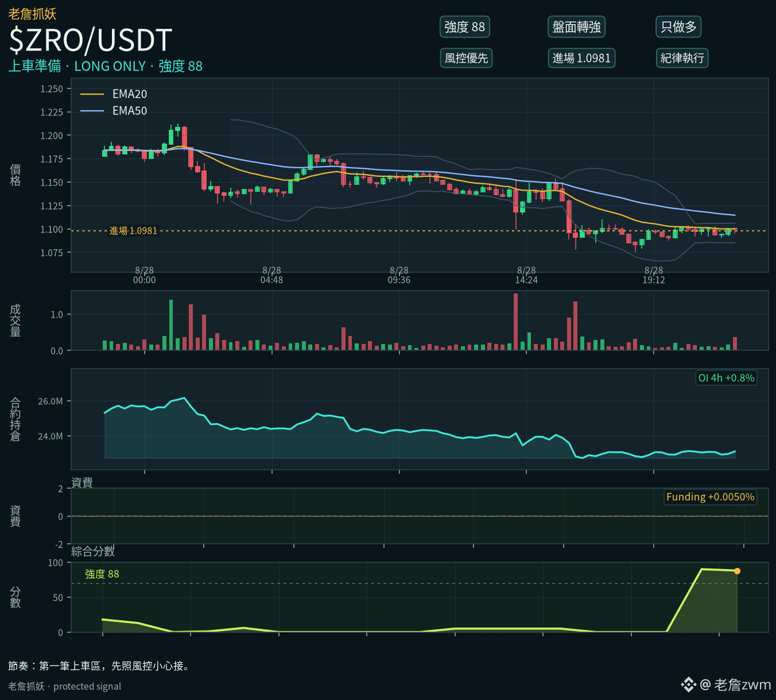Click the 合約持倉 axis title
This screenshot has width=776, height=700.
coord(15,419)
